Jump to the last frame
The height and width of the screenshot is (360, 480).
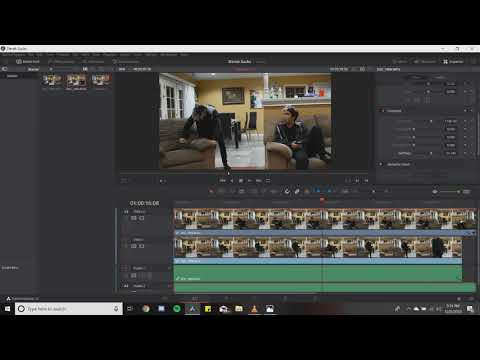[x=259, y=180]
